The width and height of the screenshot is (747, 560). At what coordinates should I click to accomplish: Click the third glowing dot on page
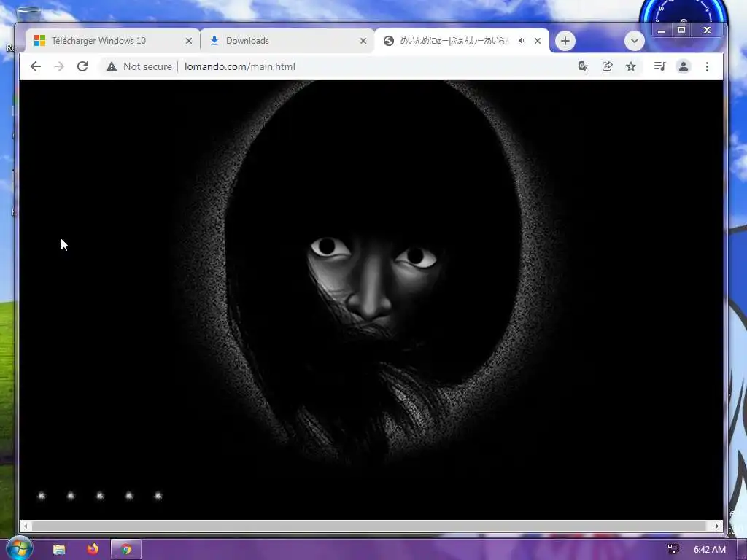click(x=99, y=496)
